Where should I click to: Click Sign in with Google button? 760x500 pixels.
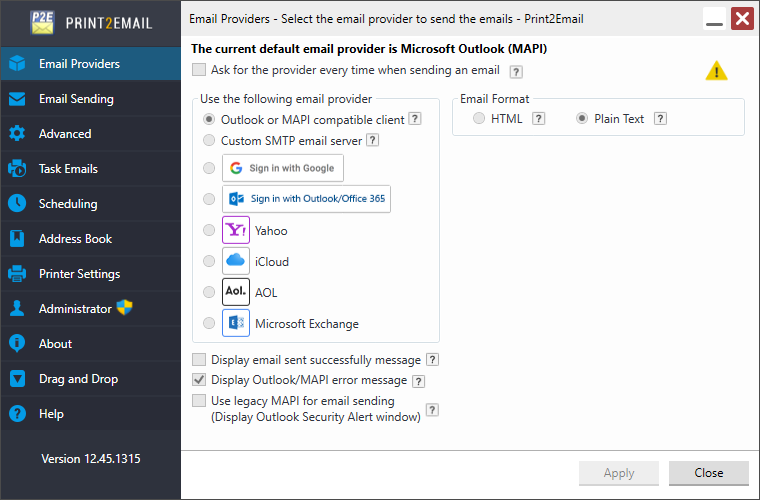click(x=283, y=168)
